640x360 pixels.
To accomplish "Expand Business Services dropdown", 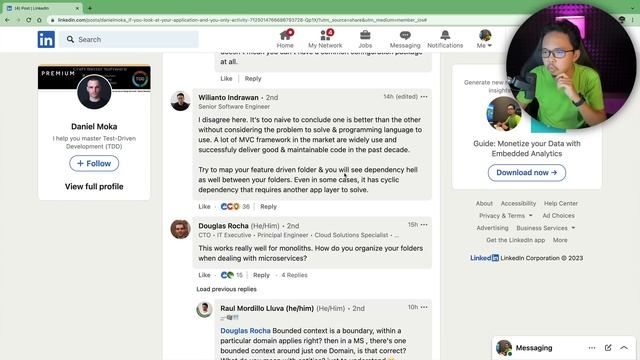I will pyautogui.click(x=546, y=228).
